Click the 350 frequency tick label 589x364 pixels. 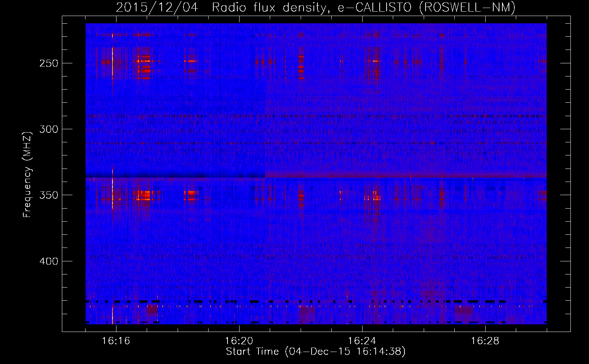click(49, 195)
